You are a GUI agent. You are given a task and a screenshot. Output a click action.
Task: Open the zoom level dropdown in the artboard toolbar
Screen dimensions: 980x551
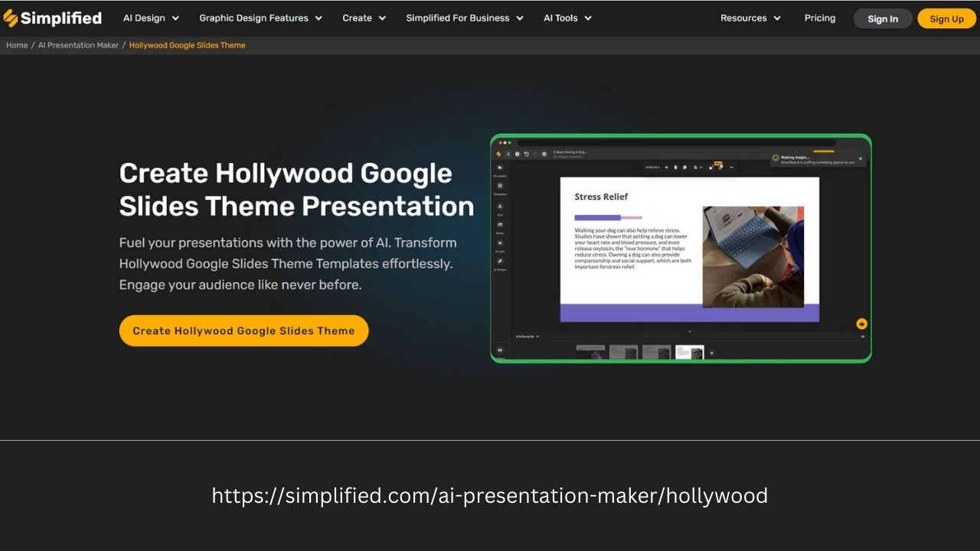tap(697, 167)
